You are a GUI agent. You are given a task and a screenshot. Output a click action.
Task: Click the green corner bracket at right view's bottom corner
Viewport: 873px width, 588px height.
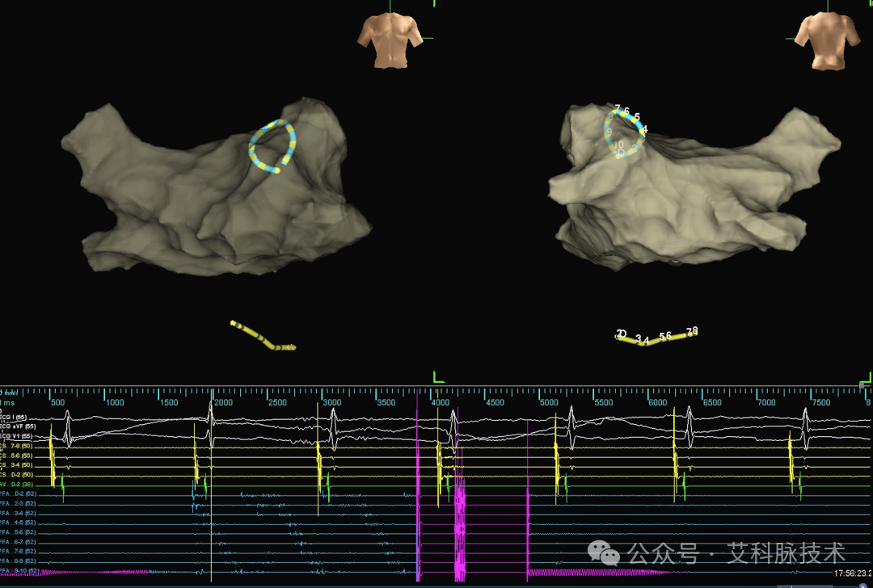[867, 378]
